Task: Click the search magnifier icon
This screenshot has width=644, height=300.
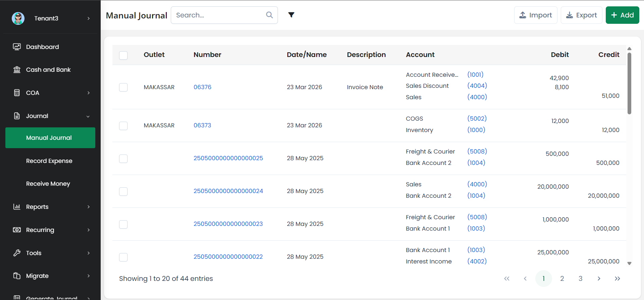Action: (x=269, y=15)
